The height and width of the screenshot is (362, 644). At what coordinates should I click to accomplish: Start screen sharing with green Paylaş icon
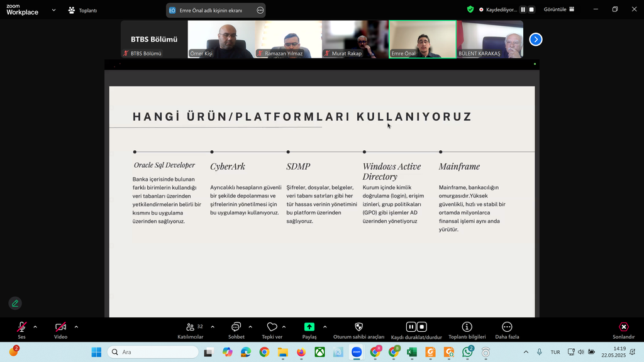tap(309, 327)
